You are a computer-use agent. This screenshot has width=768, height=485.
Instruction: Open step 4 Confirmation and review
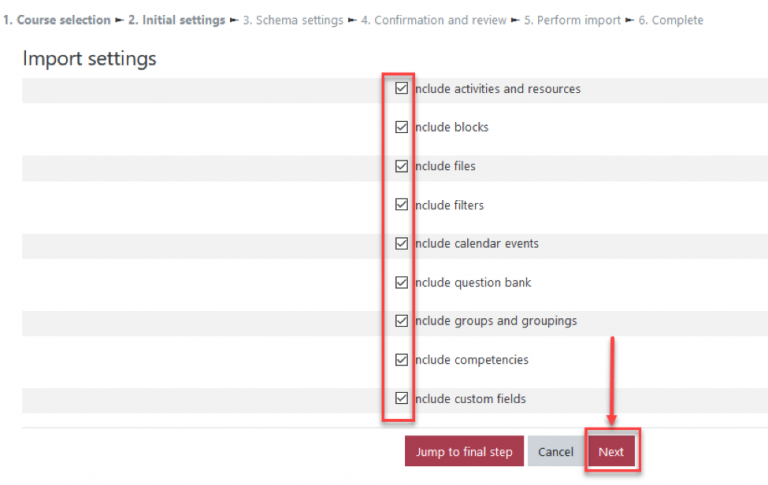[x=433, y=20]
